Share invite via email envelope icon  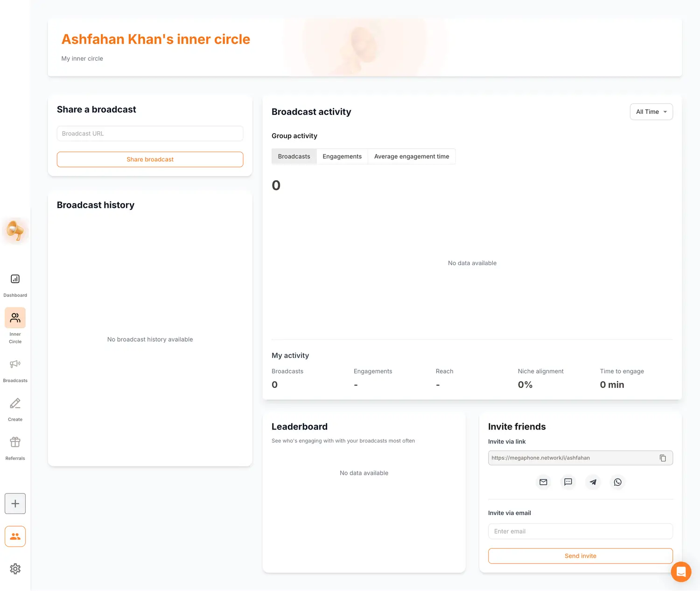[543, 482]
